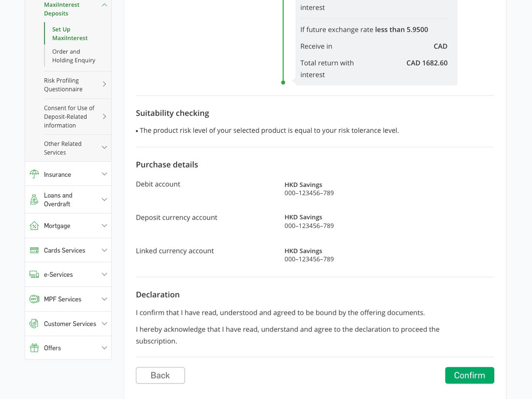Collapse the MaxiInterest Deposits section chevron
Screen dimensions: 532x399
point(104,5)
